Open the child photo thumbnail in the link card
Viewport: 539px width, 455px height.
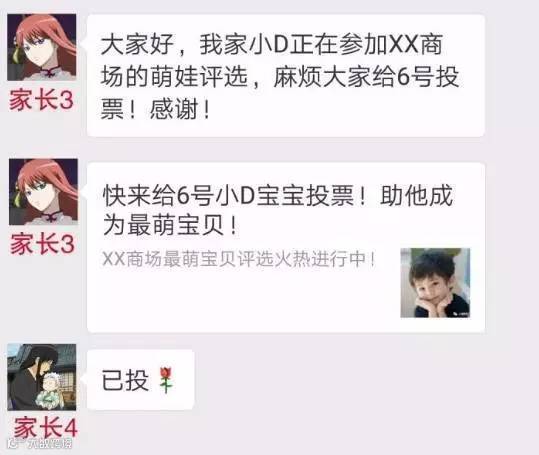(435, 282)
